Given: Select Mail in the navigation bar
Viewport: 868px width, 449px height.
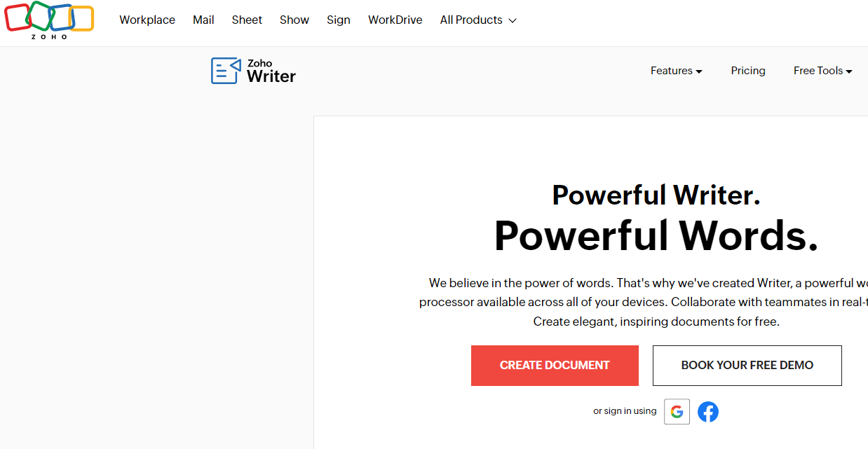Looking at the screenshot, I should (203, 20).
